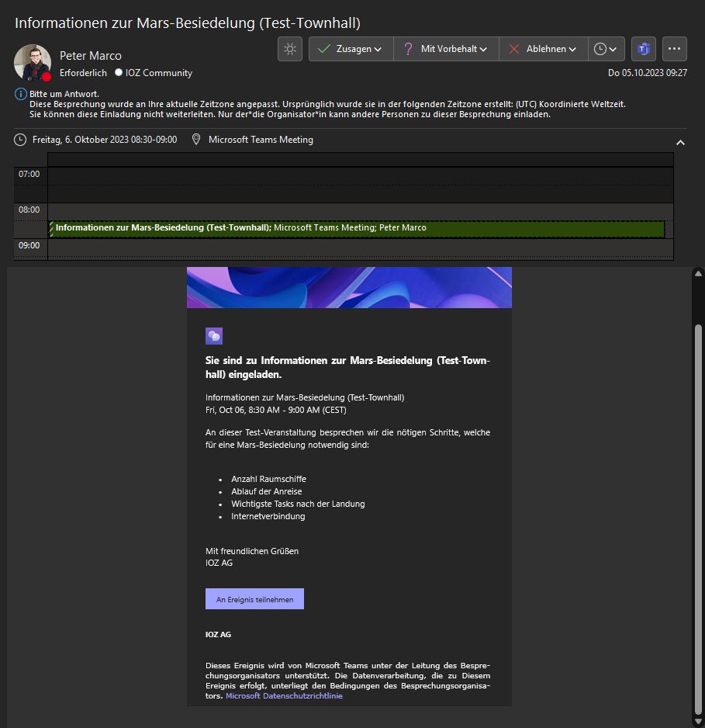
Task: Click the Microsoft Teams Meeting location text
Action: tap(261, 140)
